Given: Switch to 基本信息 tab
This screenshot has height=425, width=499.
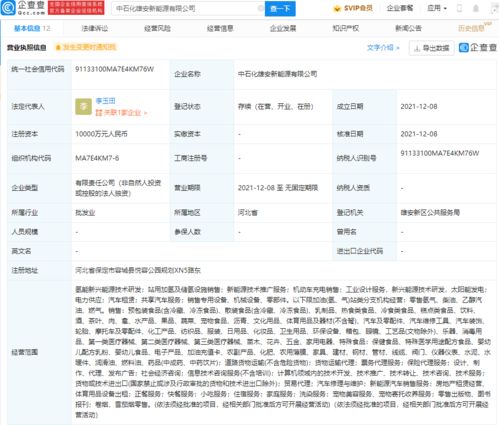Looking at the screenshot, I should [x=32, y=28].
